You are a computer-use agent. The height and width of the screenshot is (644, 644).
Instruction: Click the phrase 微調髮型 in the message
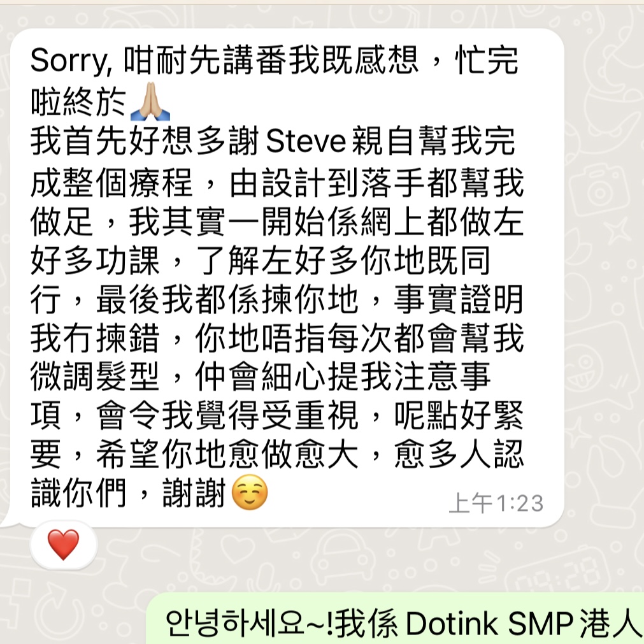(x=95, y=377)
